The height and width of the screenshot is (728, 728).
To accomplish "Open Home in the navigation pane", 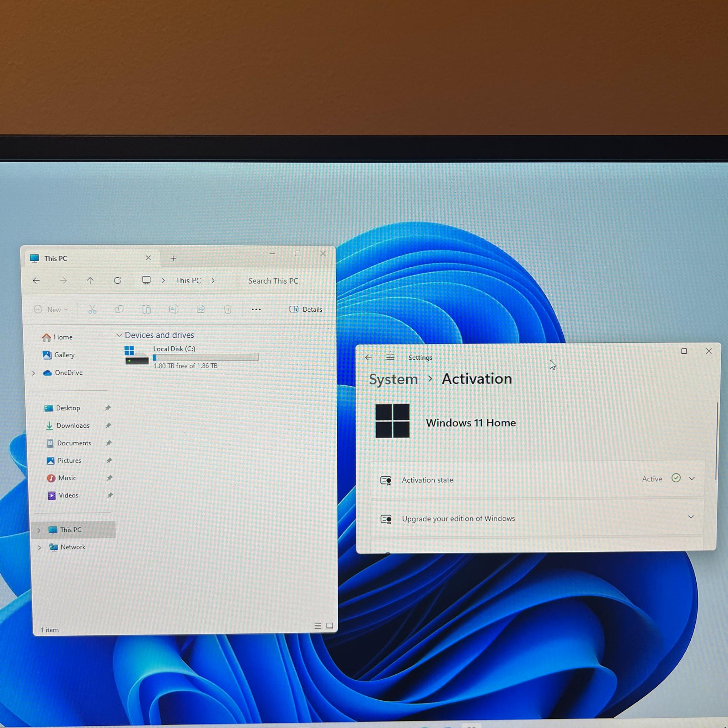I will point(57,337).
